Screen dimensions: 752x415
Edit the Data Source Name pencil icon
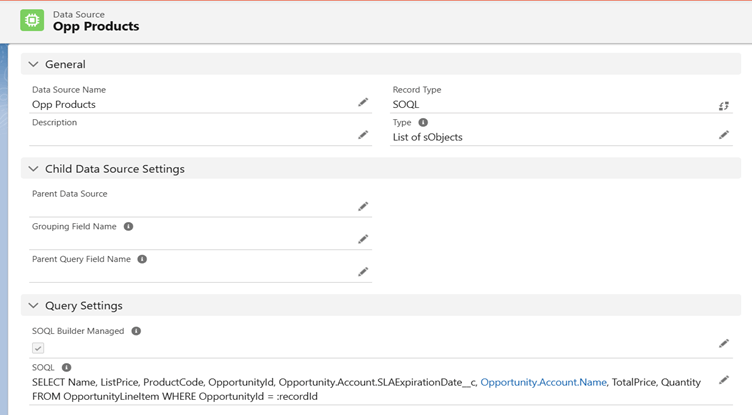click(363, 102)
